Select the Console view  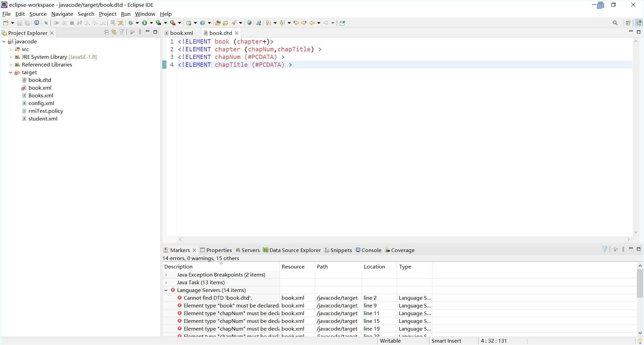click(368, 250)
